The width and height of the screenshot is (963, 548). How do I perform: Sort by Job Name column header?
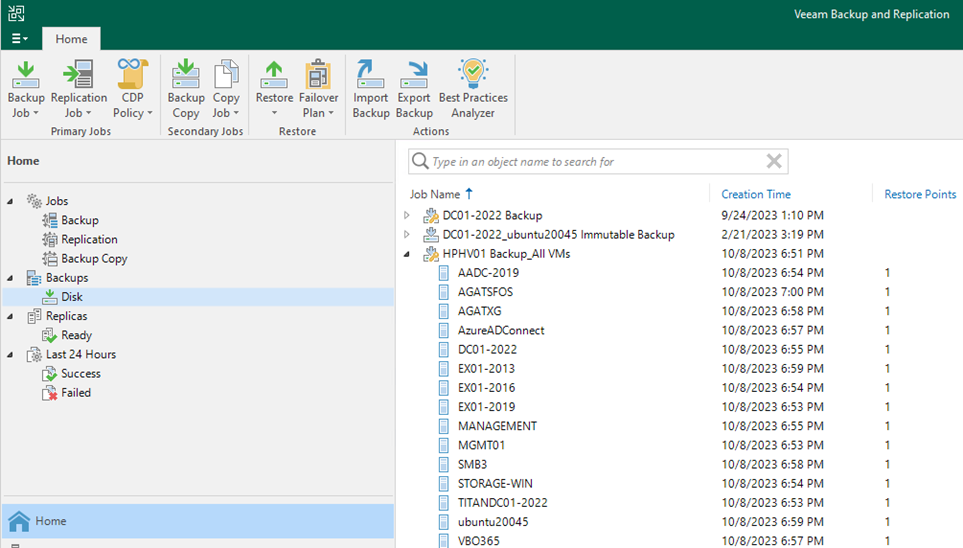(x=435, y=194)
